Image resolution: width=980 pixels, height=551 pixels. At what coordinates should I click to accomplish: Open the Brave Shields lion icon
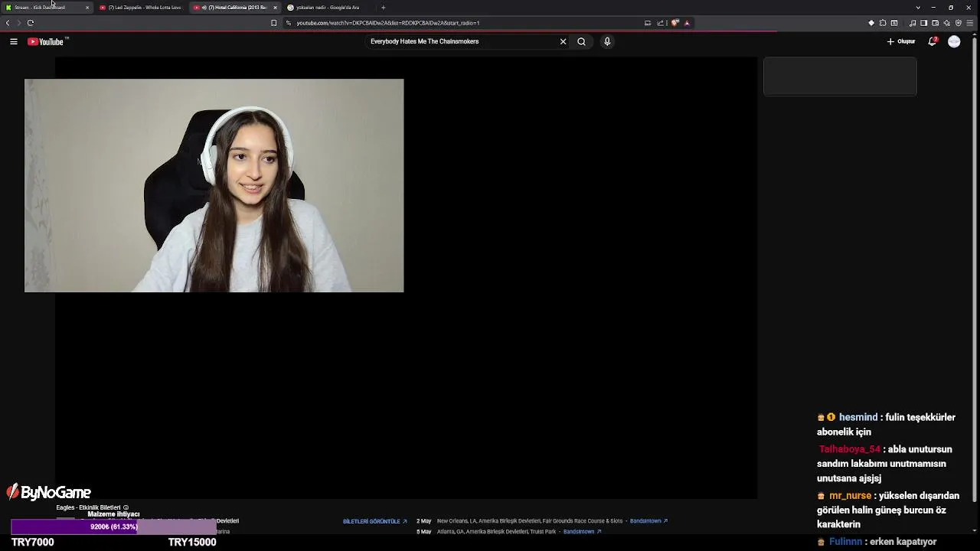(x=675, y=23)
